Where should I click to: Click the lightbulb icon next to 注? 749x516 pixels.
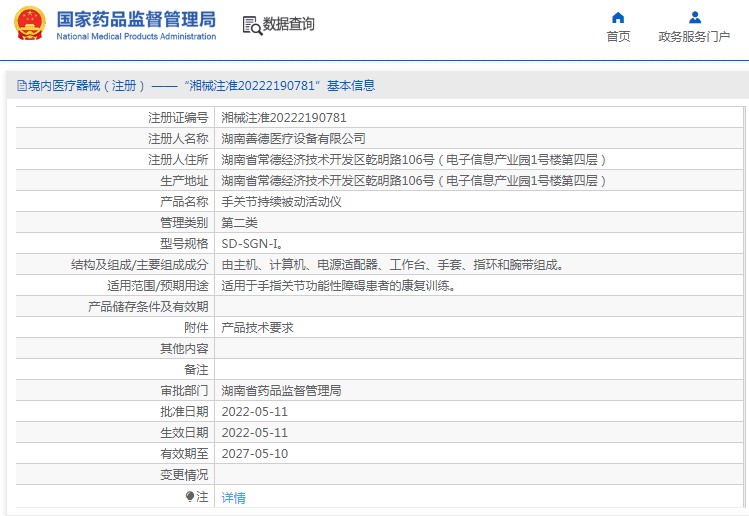pyautogui.click(x=190, y=497)
